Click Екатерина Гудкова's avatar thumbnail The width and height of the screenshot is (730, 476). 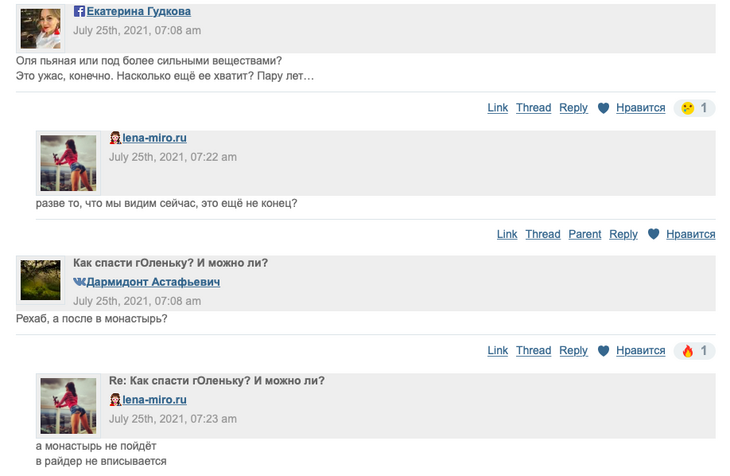[41, 29]
